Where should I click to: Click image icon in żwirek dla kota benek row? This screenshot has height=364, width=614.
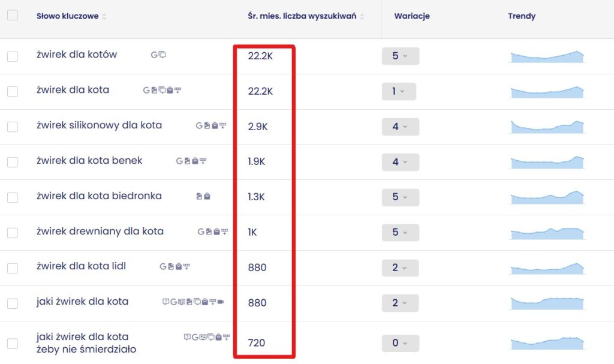pyautogui.click(x=186, y=161)
